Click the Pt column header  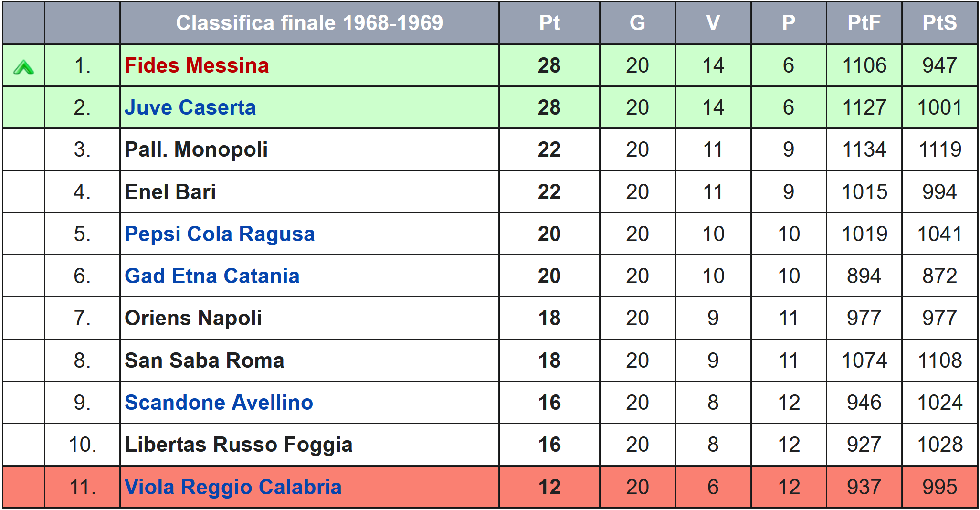pos(549,23)
